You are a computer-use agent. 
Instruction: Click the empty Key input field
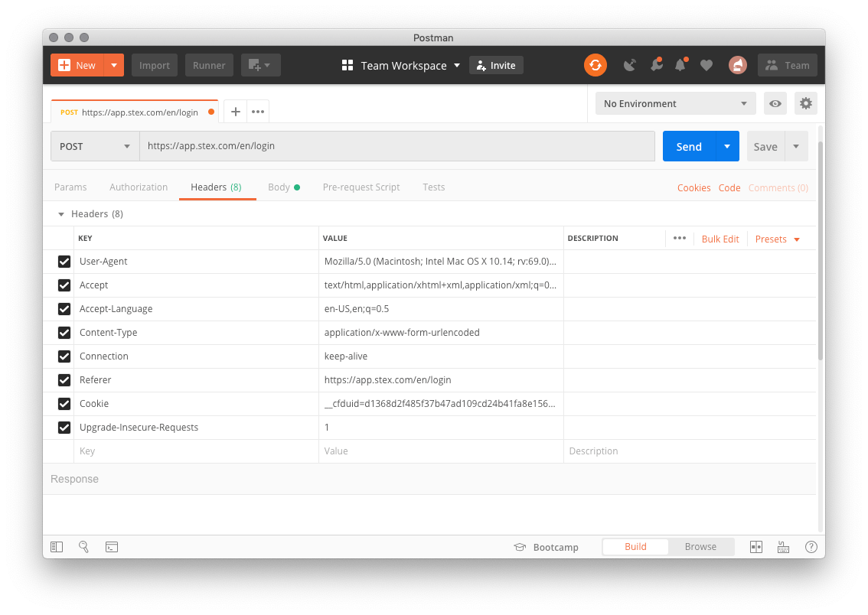point(196,451)
